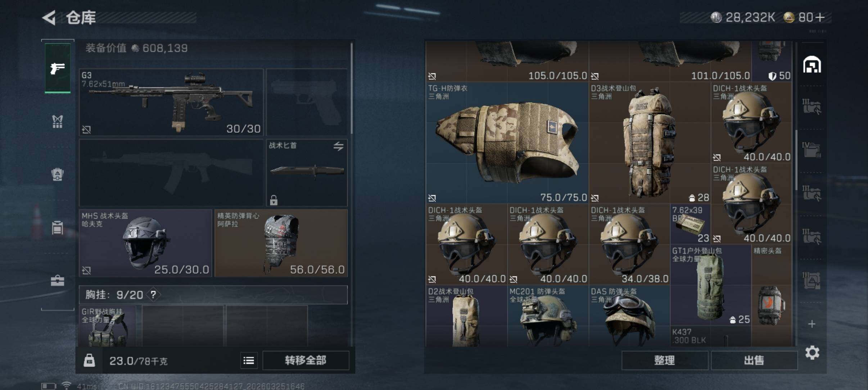Select the D3战术登山包 backpack item
868x390 pixels.
(x=650, y=143)
